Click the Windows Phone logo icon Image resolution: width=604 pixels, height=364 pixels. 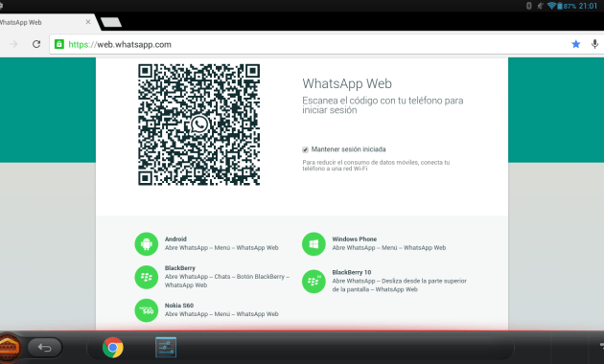[314, 244]
